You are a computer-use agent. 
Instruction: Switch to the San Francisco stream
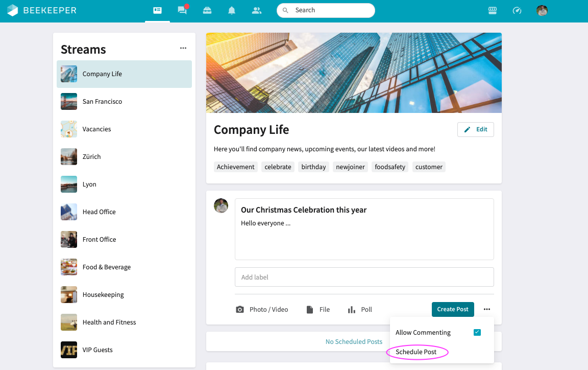102,102
